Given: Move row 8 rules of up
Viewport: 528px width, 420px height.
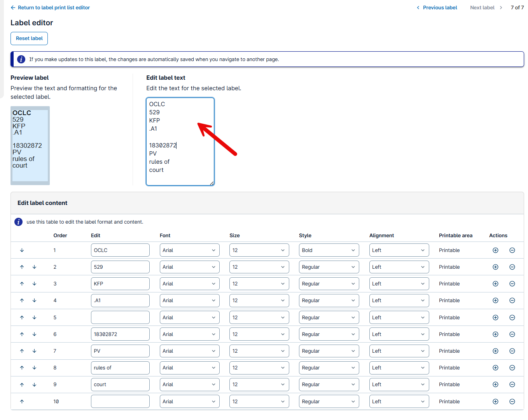Looking at the screenshot, I should coord(22,368).
